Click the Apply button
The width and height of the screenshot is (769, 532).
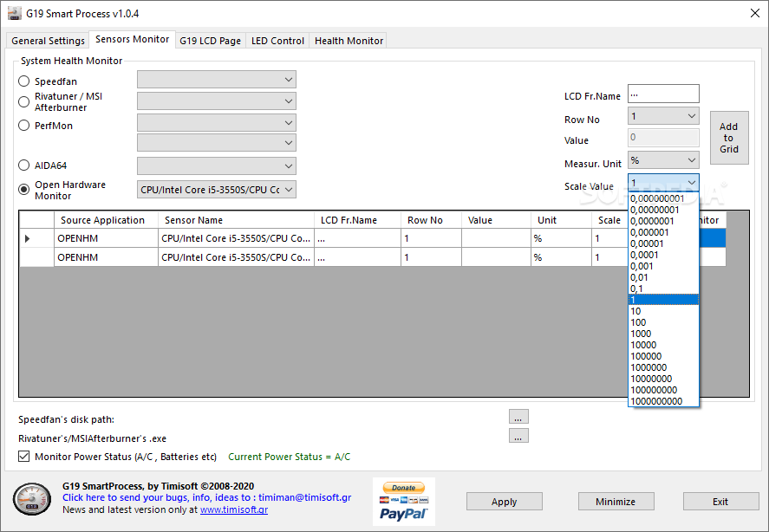[x=505, y=502]
